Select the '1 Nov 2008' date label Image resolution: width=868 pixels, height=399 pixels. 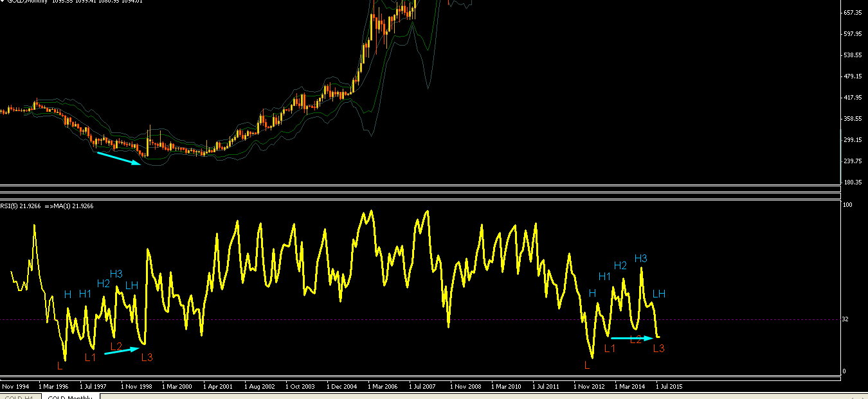466,387
